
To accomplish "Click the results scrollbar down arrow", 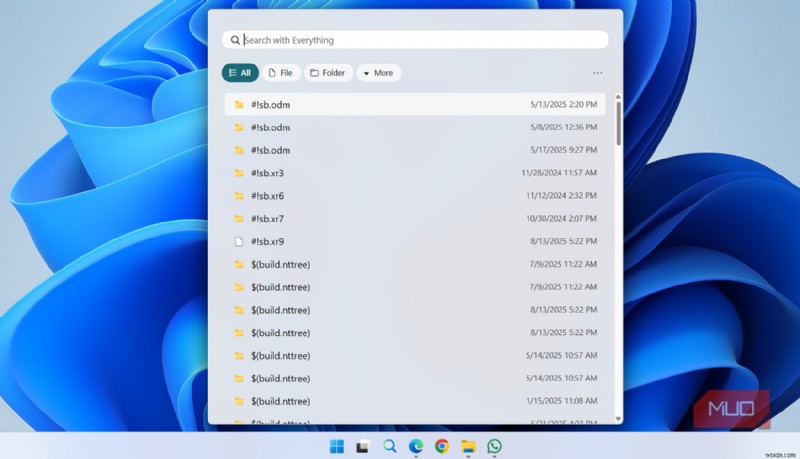I will 618,419.
